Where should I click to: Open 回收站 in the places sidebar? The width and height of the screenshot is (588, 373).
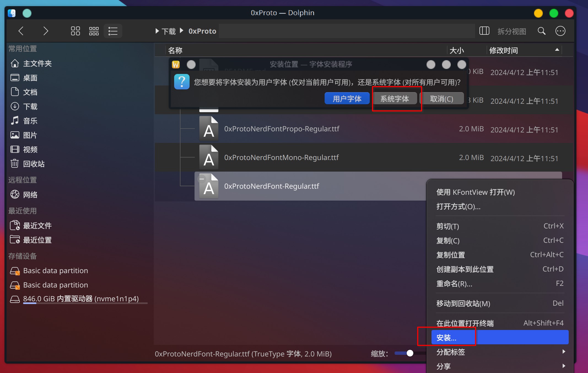[34, 164]
